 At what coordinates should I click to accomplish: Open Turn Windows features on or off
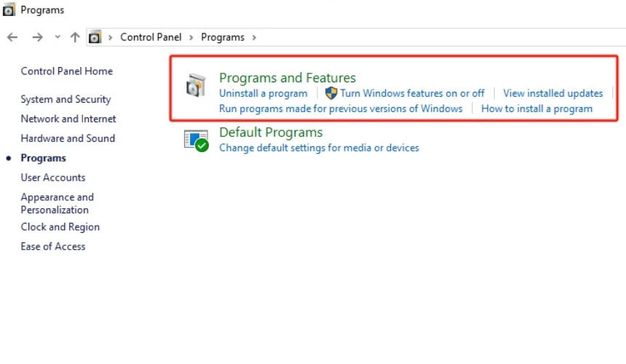point(412,93)
